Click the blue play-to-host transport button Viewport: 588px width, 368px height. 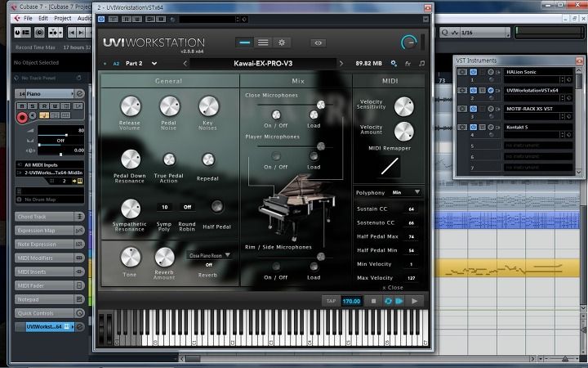click(399, 301)
